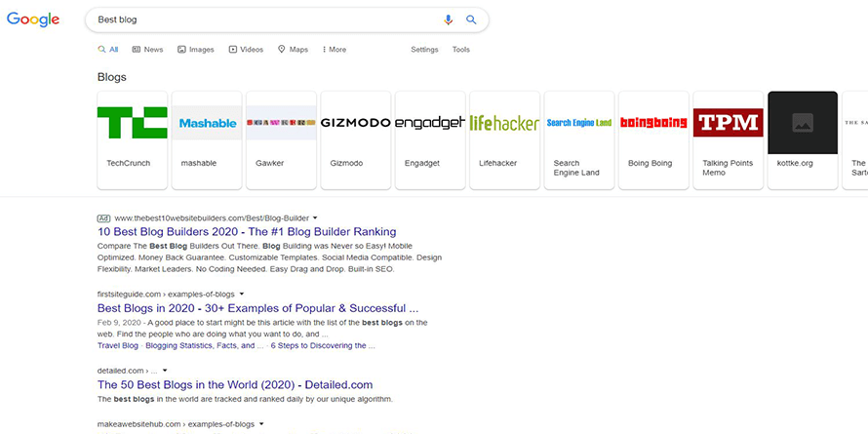Open Best Blogs in 2020 result
The height and width of the screenshot is (434, 868).
tap(258, 308)
